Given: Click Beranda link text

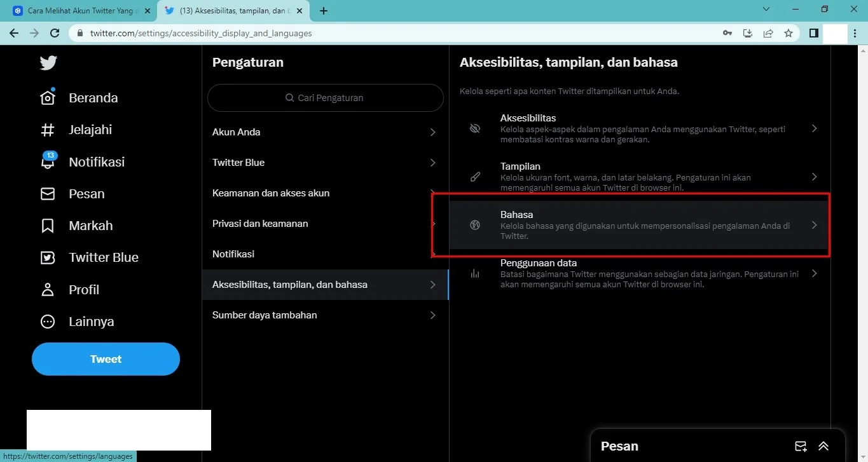Looking at the screenshot, I should (x=93, y=98).
